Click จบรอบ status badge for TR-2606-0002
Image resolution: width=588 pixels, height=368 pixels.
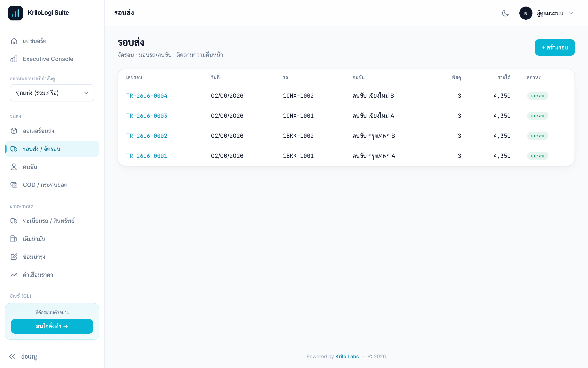tap(537, 136)
